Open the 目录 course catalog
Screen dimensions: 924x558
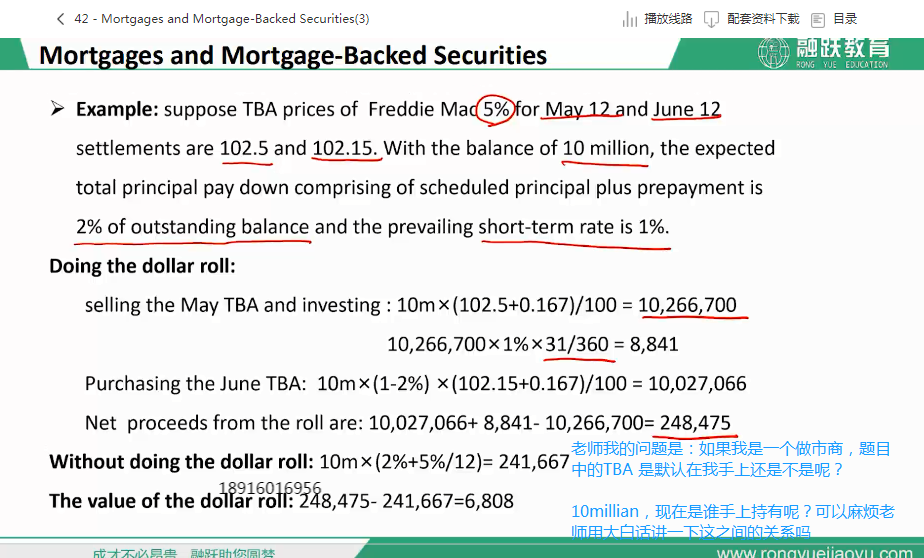(x=845, y=19)
